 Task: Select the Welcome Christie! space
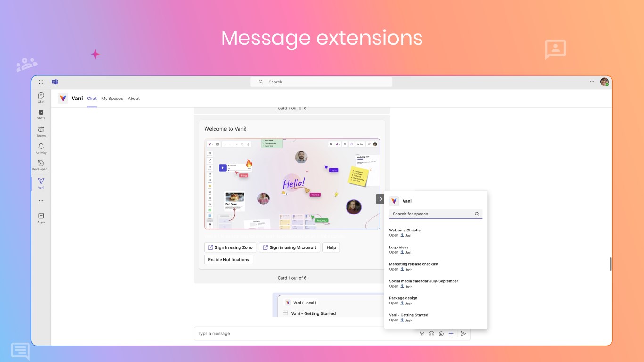[x=436, y=233]
